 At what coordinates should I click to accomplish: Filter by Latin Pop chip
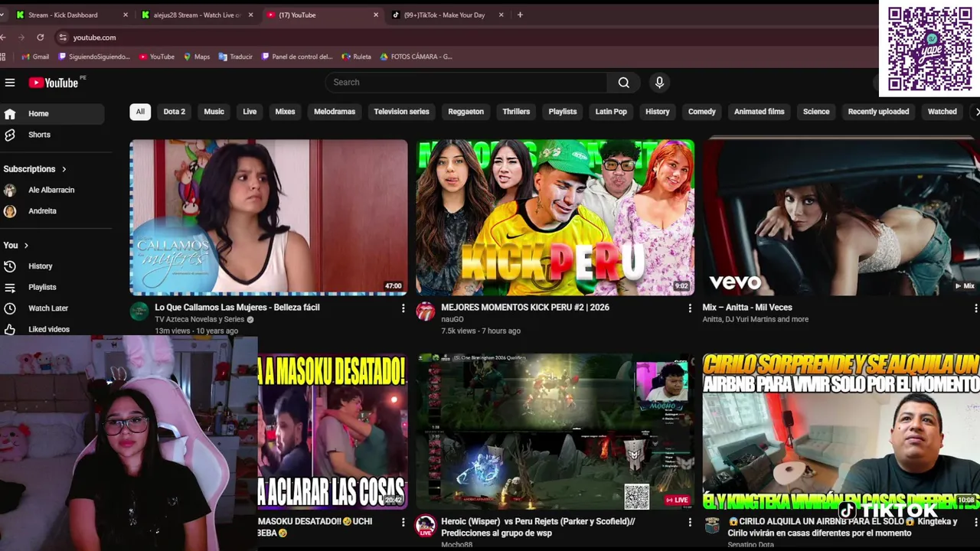611,112
